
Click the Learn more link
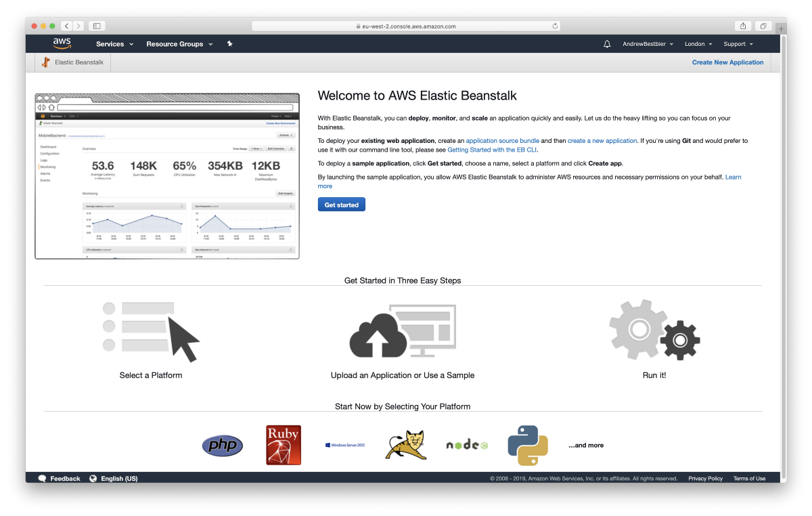(733, 177)
